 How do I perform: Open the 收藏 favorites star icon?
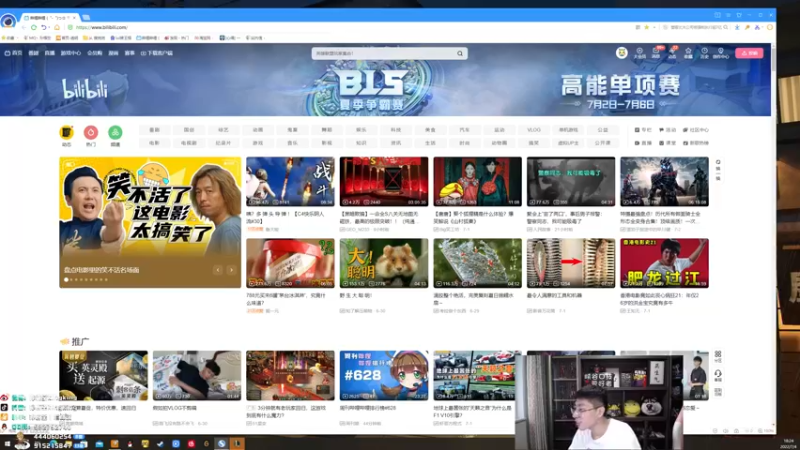click(x=688, y=53)
